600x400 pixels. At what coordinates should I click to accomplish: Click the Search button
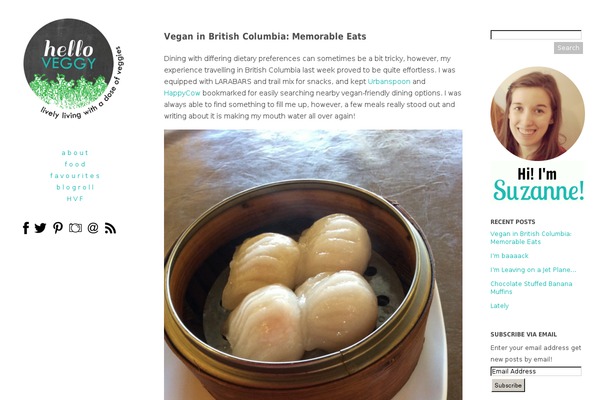(x=568, y=48)
